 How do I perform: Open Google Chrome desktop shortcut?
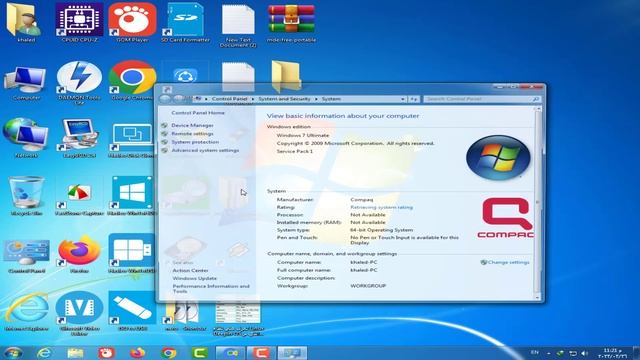click(x=132, y=80)
